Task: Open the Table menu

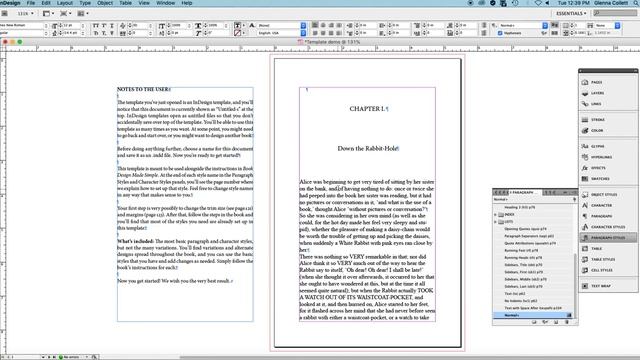Action: pyautogui.click(x=125, y=3)
